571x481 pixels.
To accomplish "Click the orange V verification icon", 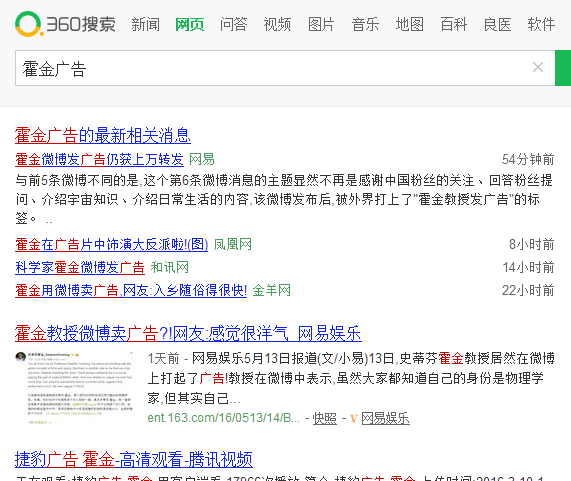I will pos(353,419).
